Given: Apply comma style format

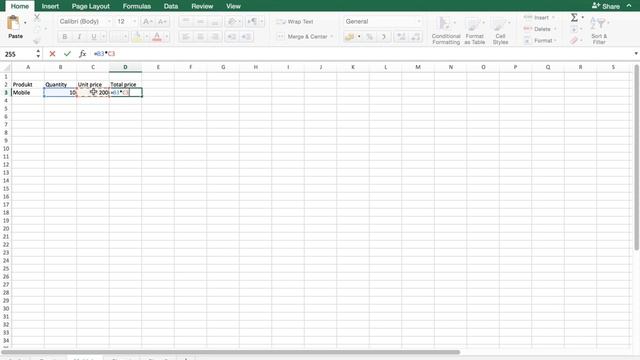Looking at the screenshot, I should (x=384, y=37).
